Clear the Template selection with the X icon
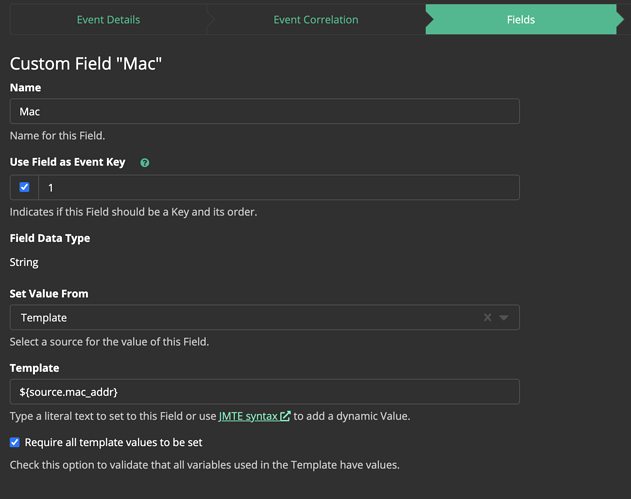Image resolution: width=631 pixels, height=499 pixels. tap(488, 317)
